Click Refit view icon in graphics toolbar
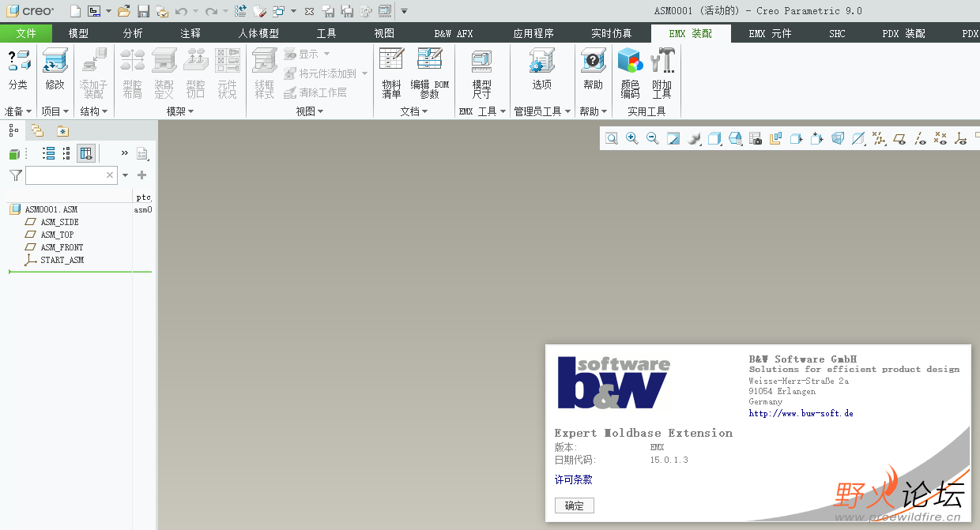This screenshot has height=530, width=980. [612, 139]
